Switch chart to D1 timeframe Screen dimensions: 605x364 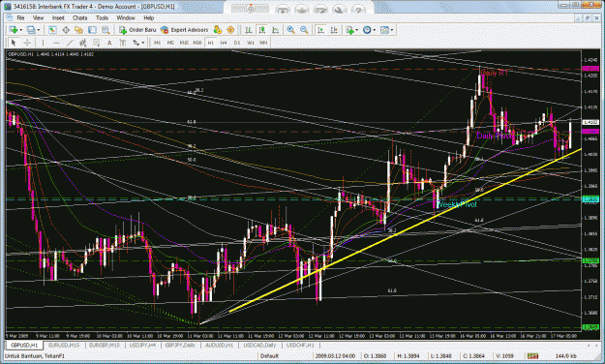237,43
